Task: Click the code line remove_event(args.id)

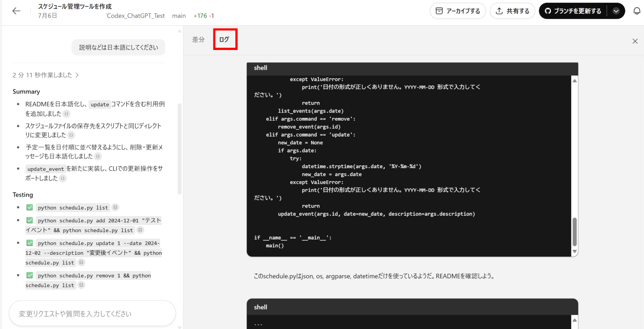Action: tap(309, 127)
